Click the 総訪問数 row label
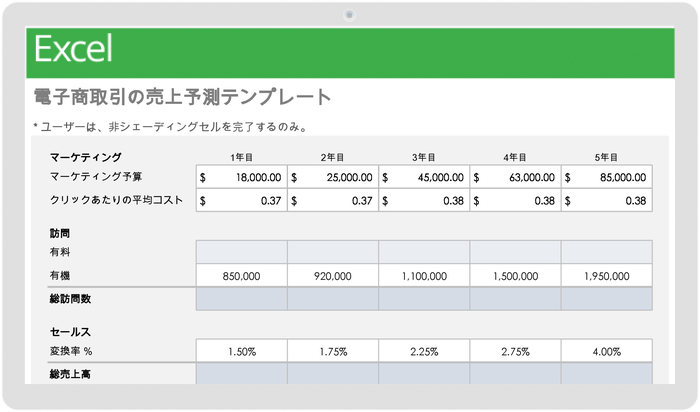 click(70, 299)
